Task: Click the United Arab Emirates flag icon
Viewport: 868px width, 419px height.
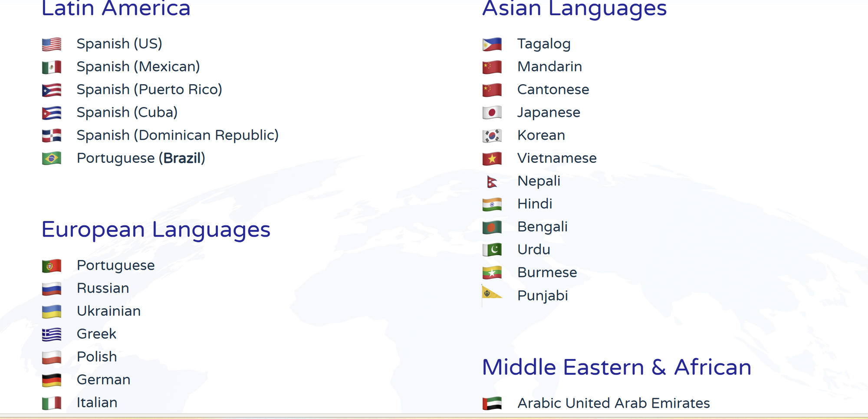Action: pos(492,403)
